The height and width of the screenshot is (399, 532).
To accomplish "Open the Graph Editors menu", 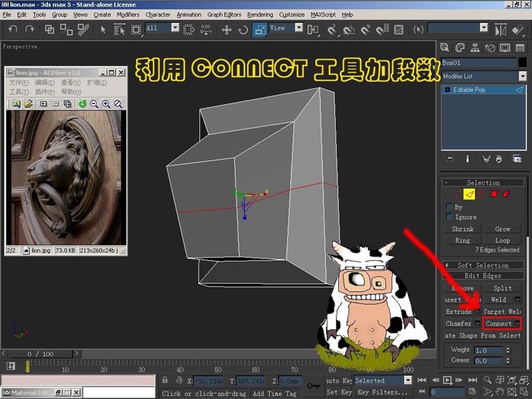I will coord(224,14).
